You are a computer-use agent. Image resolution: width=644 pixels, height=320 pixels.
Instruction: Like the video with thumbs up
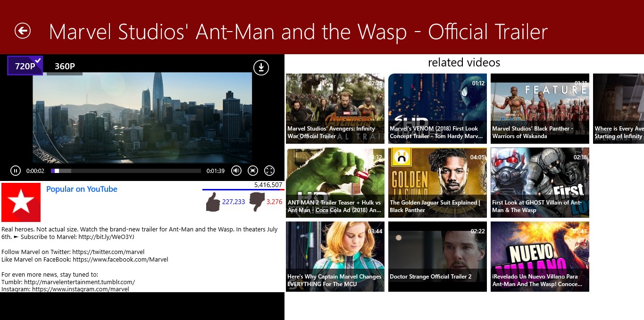(213, 202)
